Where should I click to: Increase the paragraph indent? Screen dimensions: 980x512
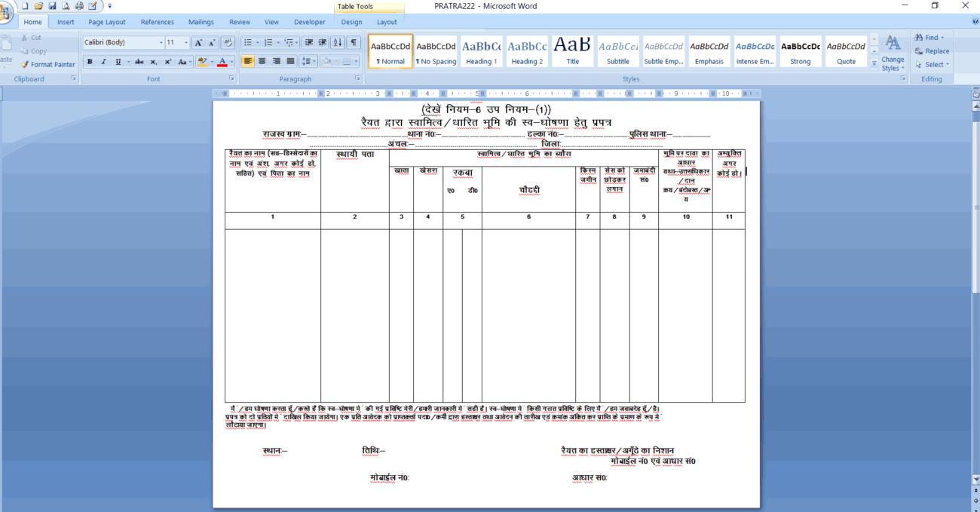323,43
